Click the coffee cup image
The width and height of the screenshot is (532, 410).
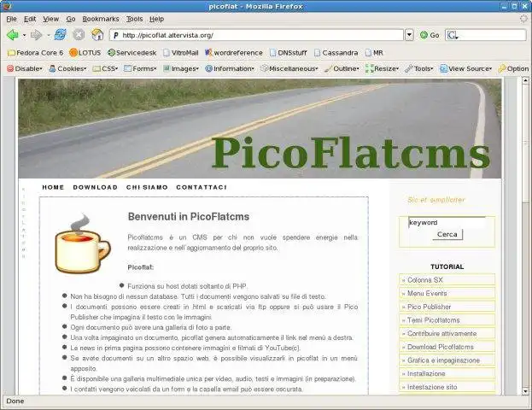[x=83, y=243]
